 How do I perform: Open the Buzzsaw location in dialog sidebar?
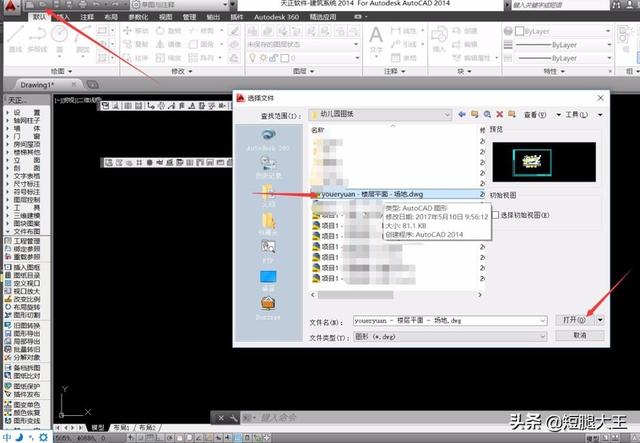point(268,308)
